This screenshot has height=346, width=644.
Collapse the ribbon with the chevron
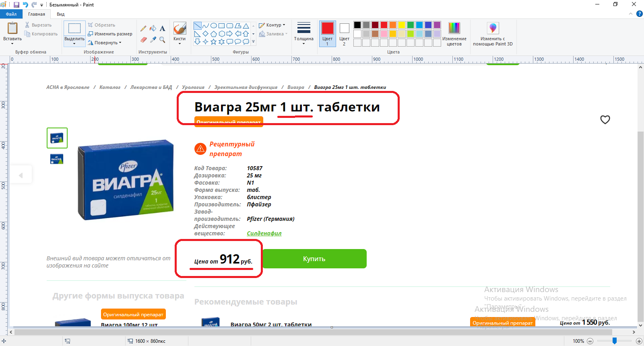631,14
